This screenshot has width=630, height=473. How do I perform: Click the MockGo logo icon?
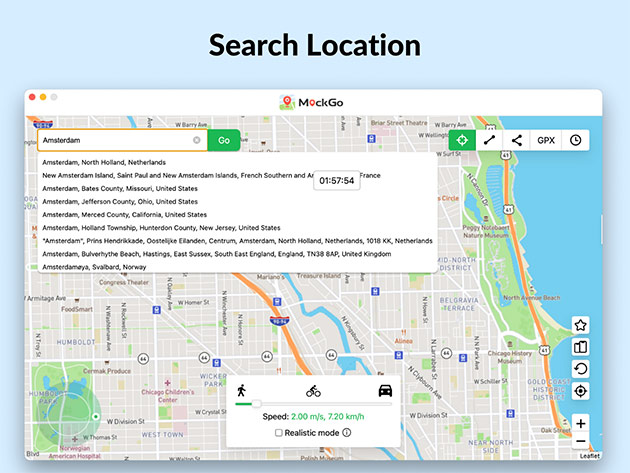(x=287, y=102)
